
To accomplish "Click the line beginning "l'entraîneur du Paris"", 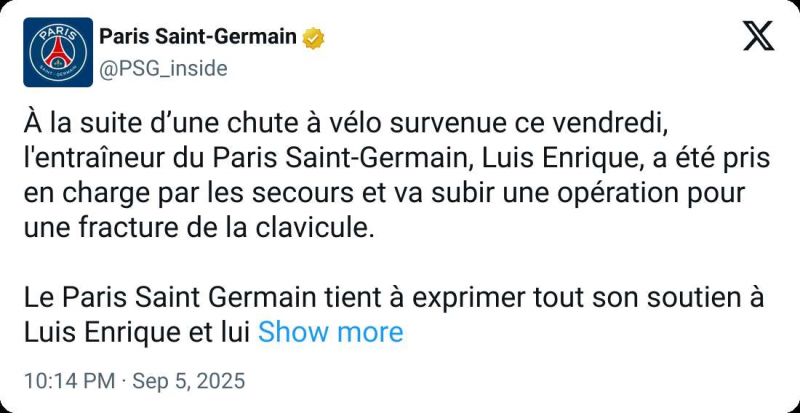I will click(x=392, y=157).
